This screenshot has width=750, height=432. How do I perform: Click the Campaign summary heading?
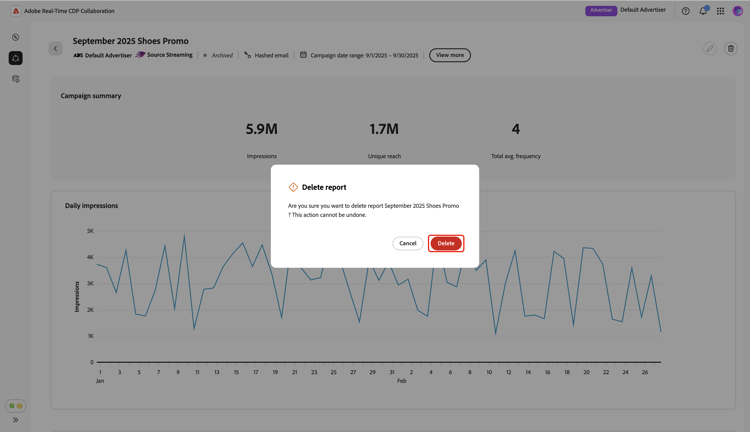pyautogui.click(x=91, y=96)
